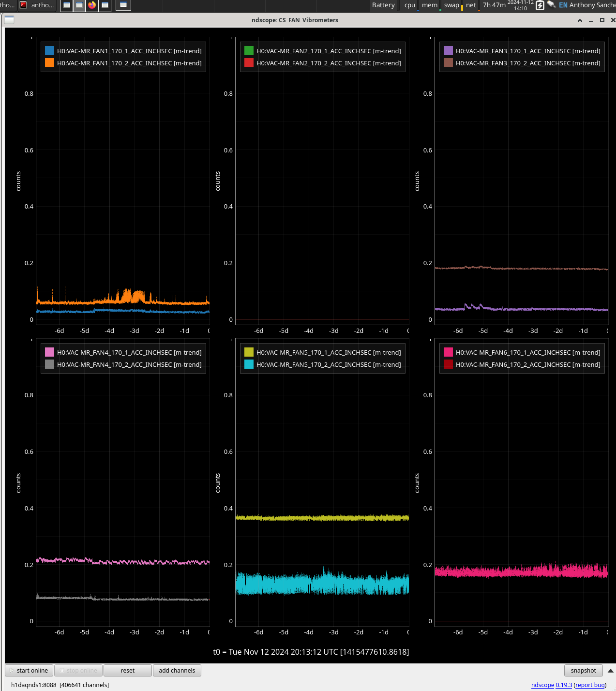Image resolution: width=616 pixels, height=691 pixels.
Task: Click the 'reset' button
Action: pyautogui.click(x=128, y=671)
